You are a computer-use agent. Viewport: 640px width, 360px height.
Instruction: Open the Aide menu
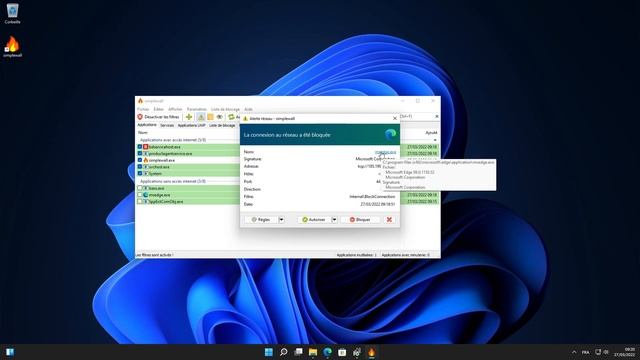pos(248,109)
